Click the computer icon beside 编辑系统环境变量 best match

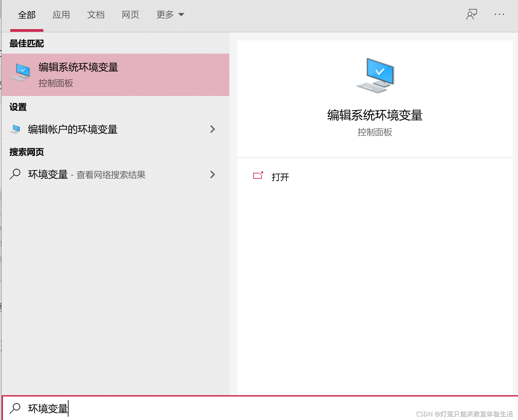click(x=20, y=72)
